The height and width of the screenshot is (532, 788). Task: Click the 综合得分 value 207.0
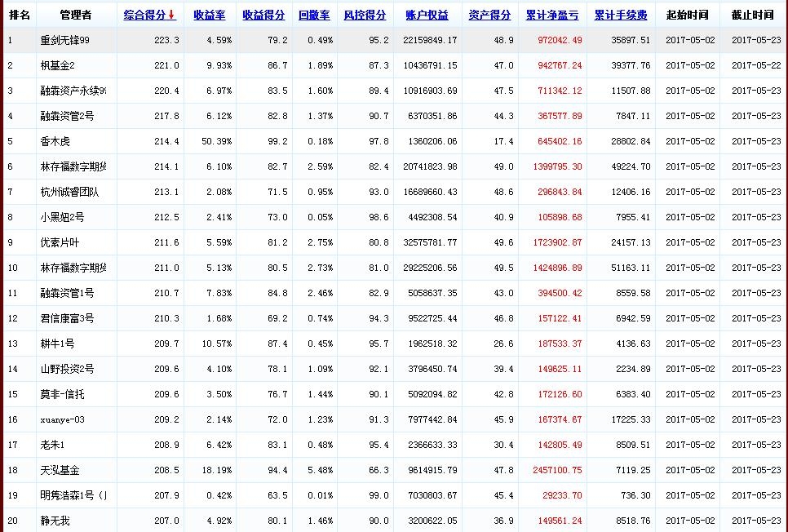166,521
